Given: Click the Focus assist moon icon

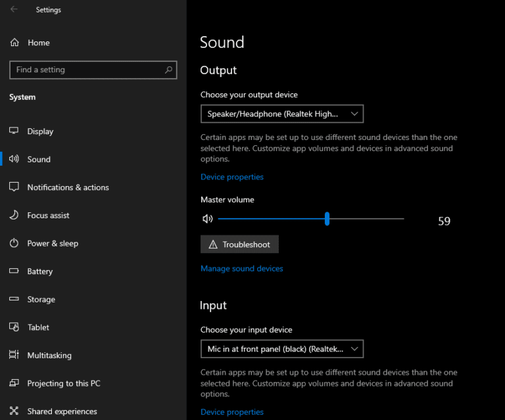Looking at the screenshot, I should pyautogui.click(x=14, y=215).
